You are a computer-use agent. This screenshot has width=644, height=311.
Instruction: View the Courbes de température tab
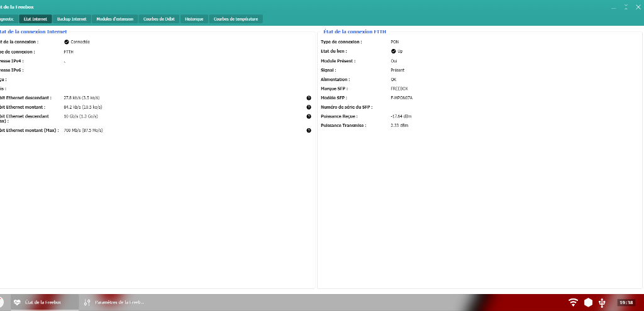click(236, 19)
